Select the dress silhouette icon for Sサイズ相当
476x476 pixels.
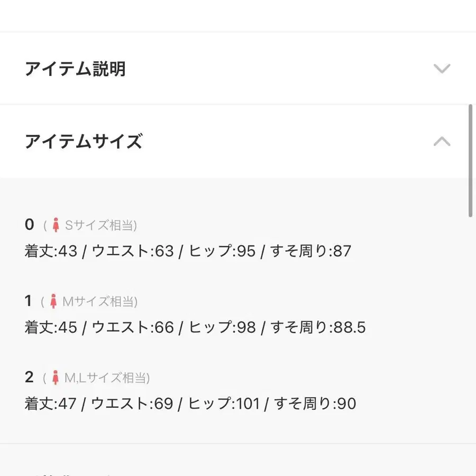pyautogui.click(x=57, y=224)
